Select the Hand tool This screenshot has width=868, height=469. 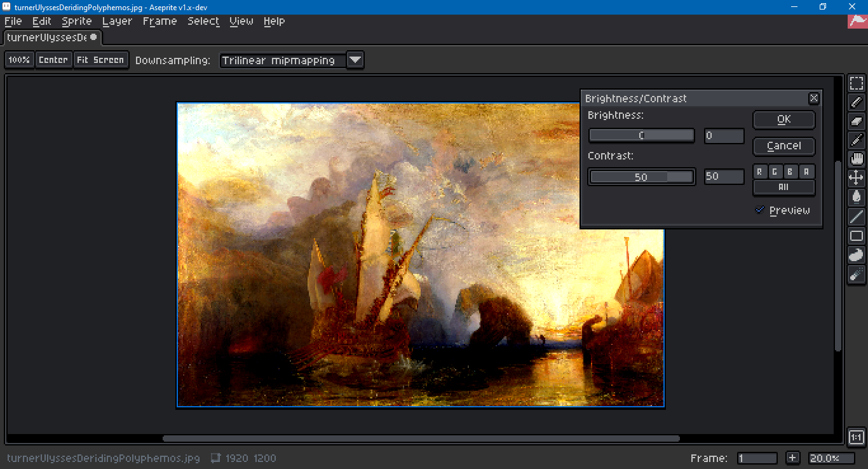tap(857, 160)
